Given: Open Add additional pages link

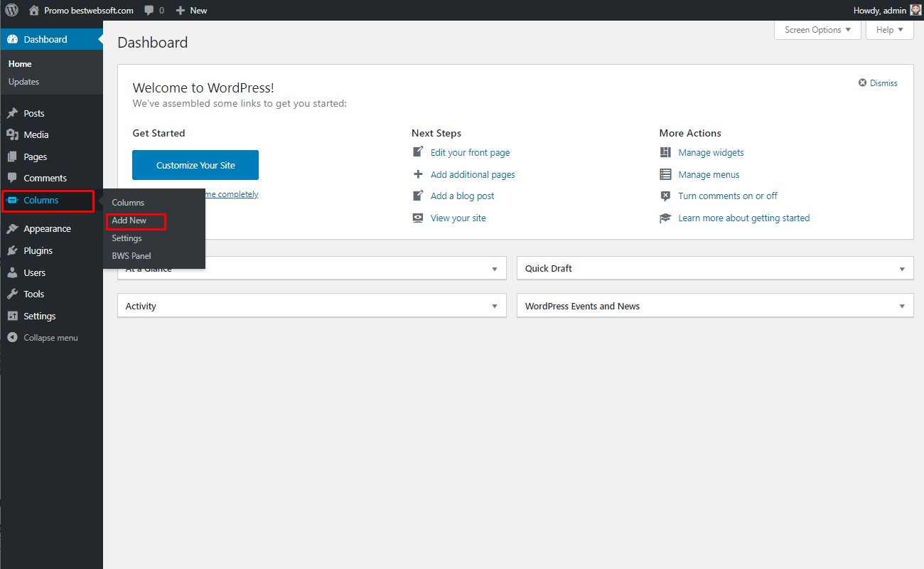Looking at the screenshot, I should click(473, 174).
